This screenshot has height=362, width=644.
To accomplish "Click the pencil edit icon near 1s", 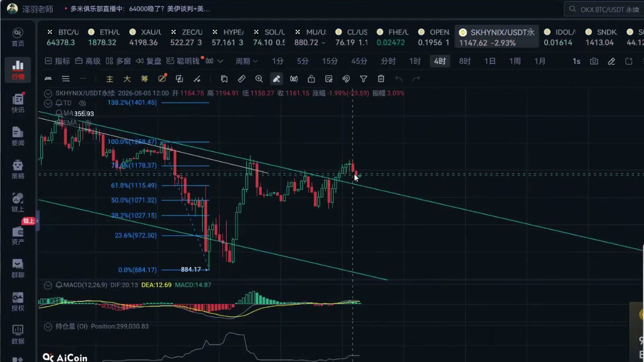I will (x=611, y=61).
